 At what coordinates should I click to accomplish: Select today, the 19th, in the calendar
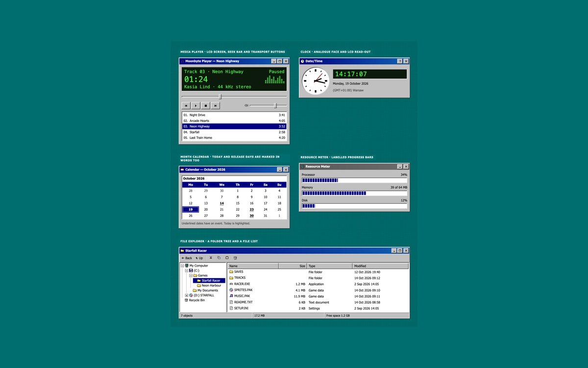[x=191, y=210]
